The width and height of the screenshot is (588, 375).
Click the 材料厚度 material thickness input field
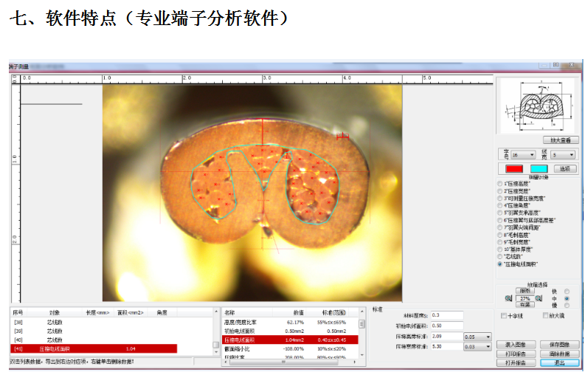[446, 315]
